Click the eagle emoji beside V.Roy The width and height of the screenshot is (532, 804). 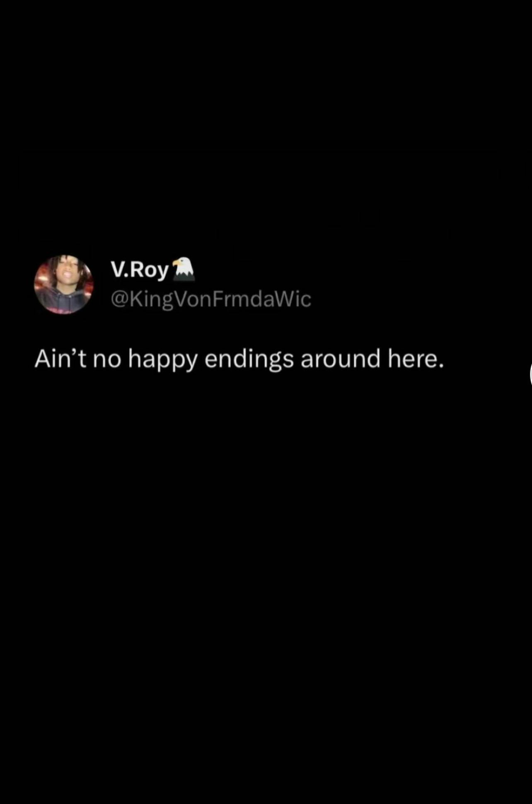183,269
